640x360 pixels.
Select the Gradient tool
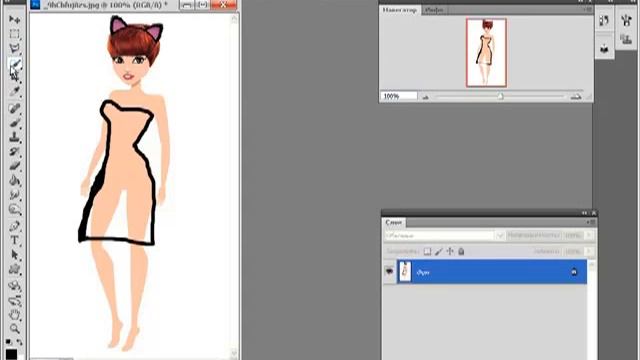(x=14, y=180)
